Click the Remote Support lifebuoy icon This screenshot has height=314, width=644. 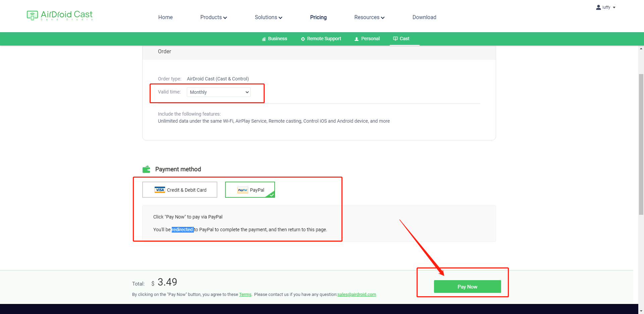click(303, 39)
